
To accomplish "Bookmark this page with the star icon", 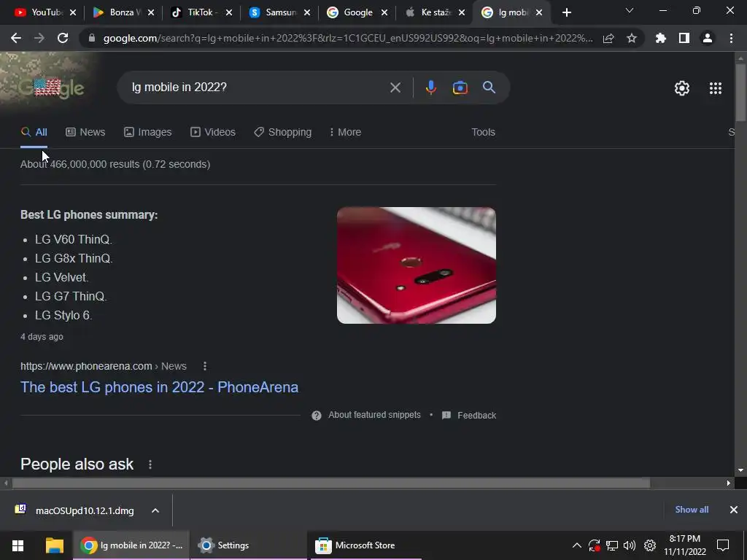I will click(632, 38).
